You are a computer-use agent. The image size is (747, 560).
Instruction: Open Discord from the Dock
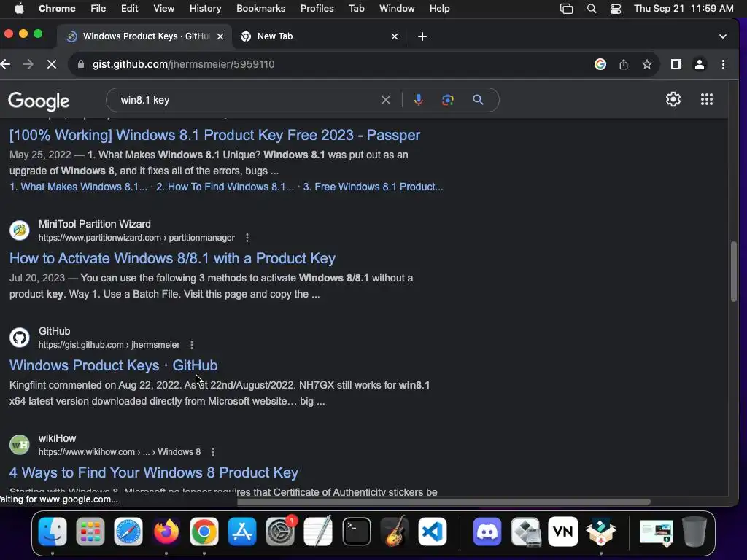(487, 532)
